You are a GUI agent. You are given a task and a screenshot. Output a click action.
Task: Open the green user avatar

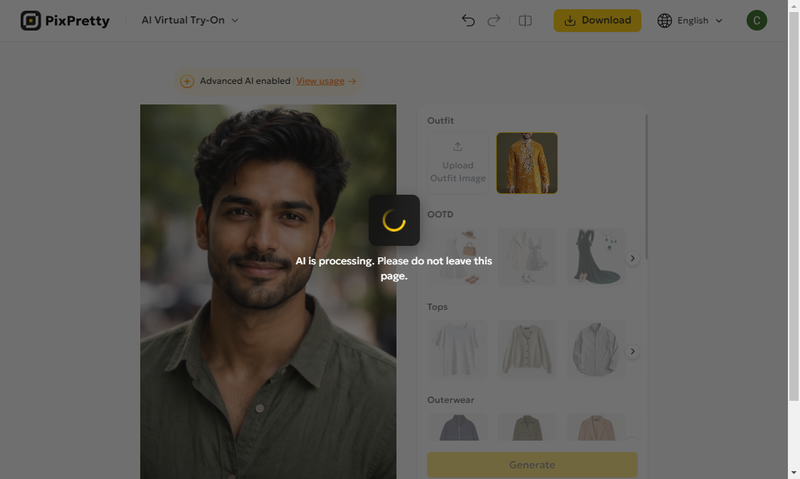[x=757, y=20]
